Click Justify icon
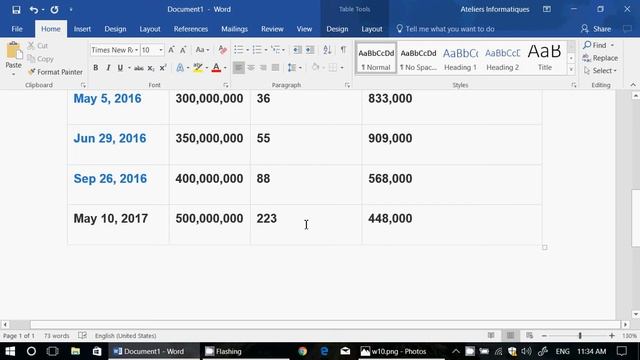640x360 pixels. click(x=276, y=68)
